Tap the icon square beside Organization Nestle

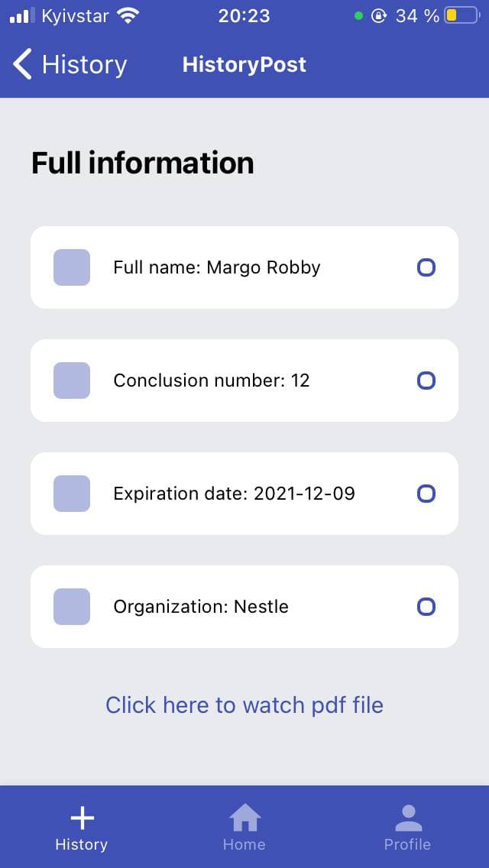(x=71, y=606)
